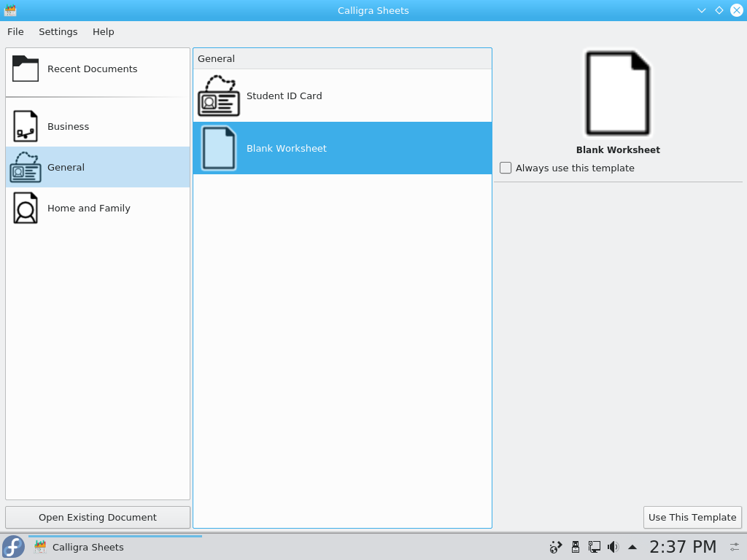Click the large Blank Worksheet preview thumbnail
Viewport: 747px width, 560px height.
[618, 93]
